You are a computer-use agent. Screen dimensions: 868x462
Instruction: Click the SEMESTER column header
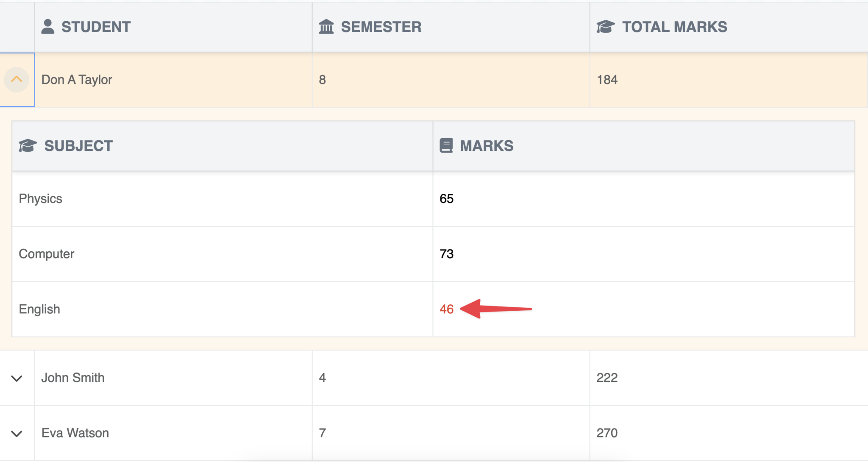(381, 27)
